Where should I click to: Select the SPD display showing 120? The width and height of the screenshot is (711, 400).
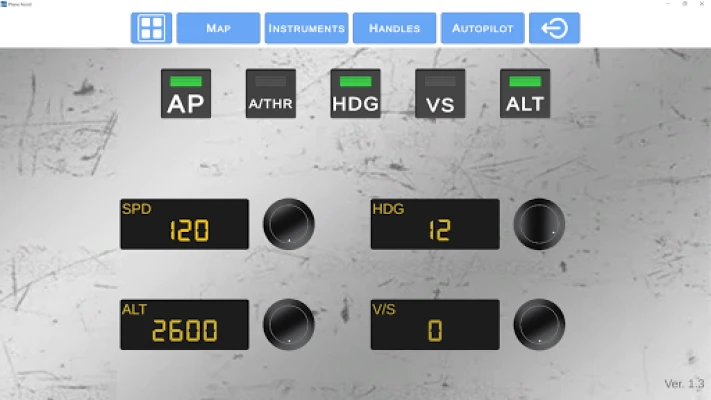coord(185,224)
